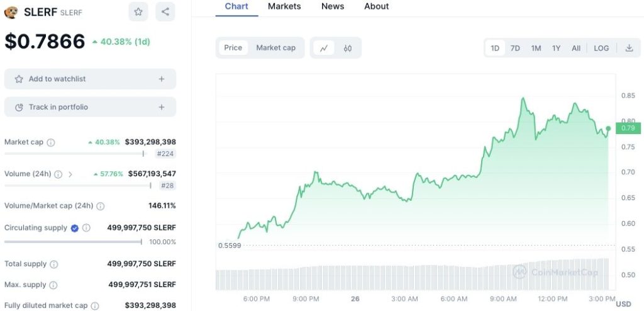
Task: Toggle chart to Price view
Action: [233, 48]
